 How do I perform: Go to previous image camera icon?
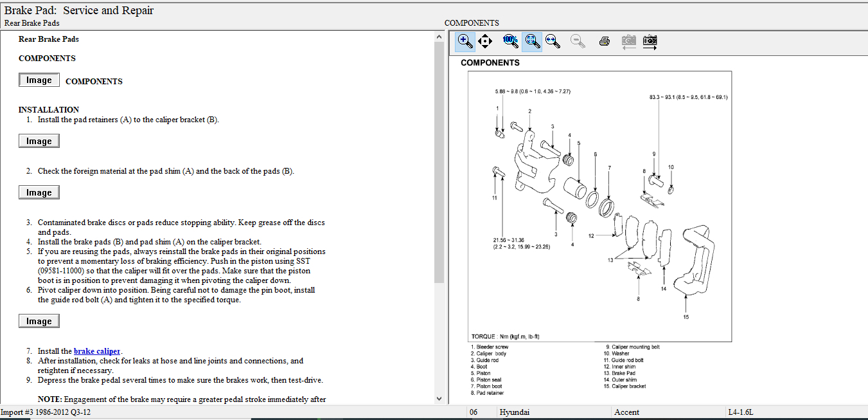(x=628, y=42)
